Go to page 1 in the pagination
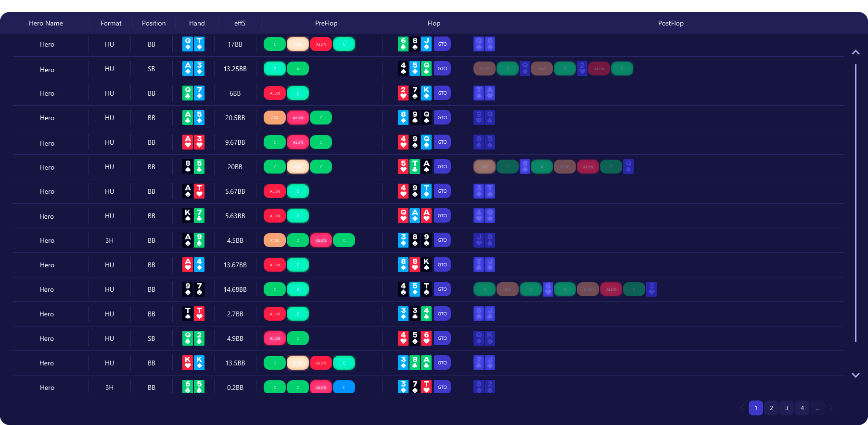 click(x=756, y=408)
